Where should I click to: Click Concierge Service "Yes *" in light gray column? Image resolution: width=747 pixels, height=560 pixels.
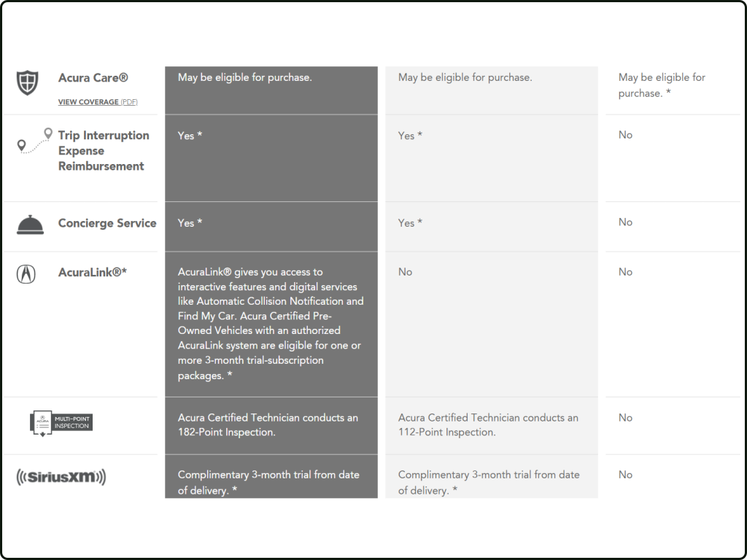pos(410,223)
